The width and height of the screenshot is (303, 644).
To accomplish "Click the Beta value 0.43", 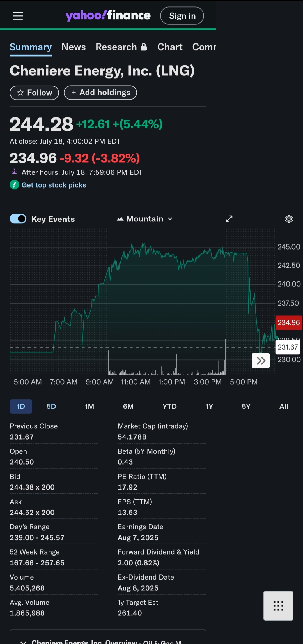I will [125, 462].
